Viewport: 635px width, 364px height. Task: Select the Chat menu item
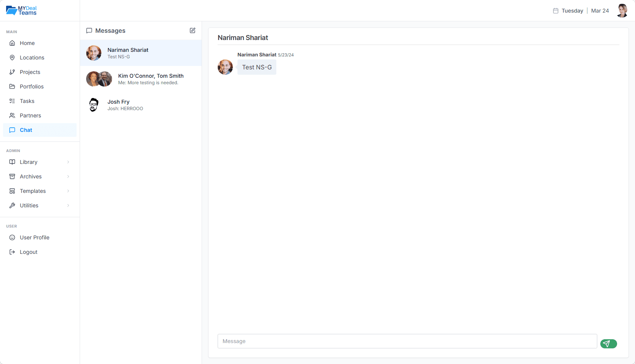coord(40,130)
